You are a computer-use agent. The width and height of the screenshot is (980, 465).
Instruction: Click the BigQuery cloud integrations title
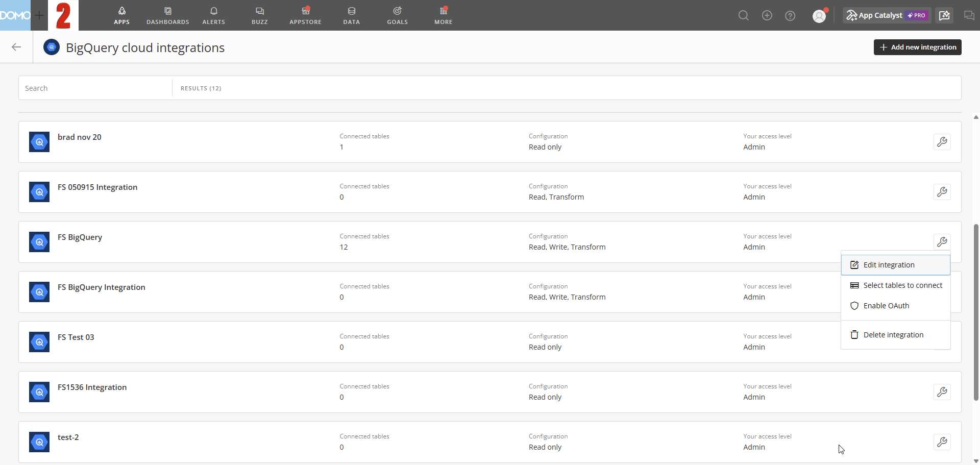point(145,47)
